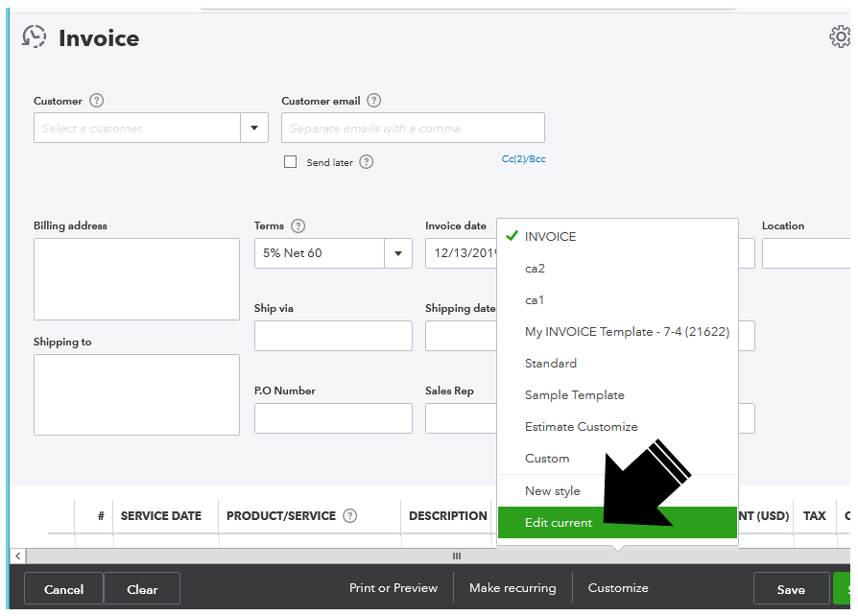The width and height of the screenshot is (858, 616).
Task: Choose My INVOICE Template - 7-4 (21622)
Action: click(617, 332)
